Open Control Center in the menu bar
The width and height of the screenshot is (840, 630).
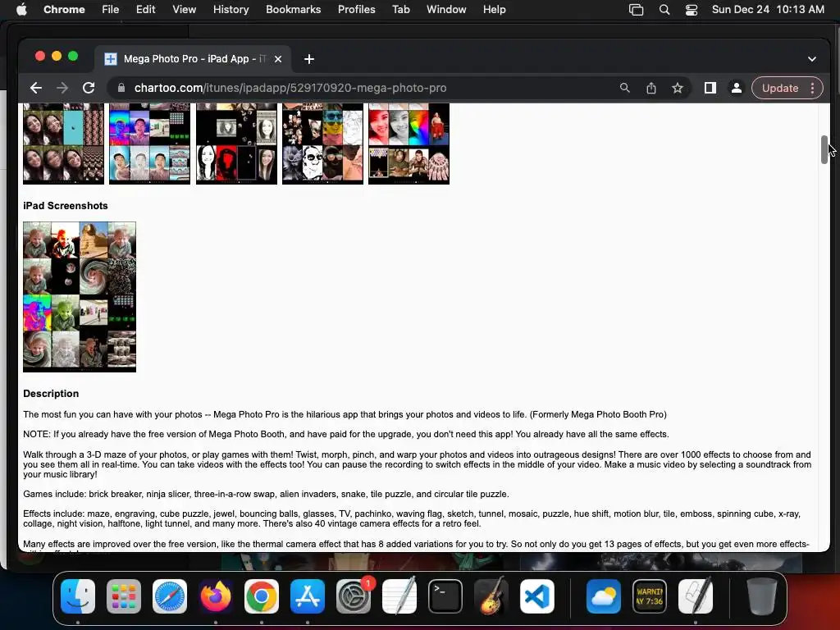tap(692, 9)
